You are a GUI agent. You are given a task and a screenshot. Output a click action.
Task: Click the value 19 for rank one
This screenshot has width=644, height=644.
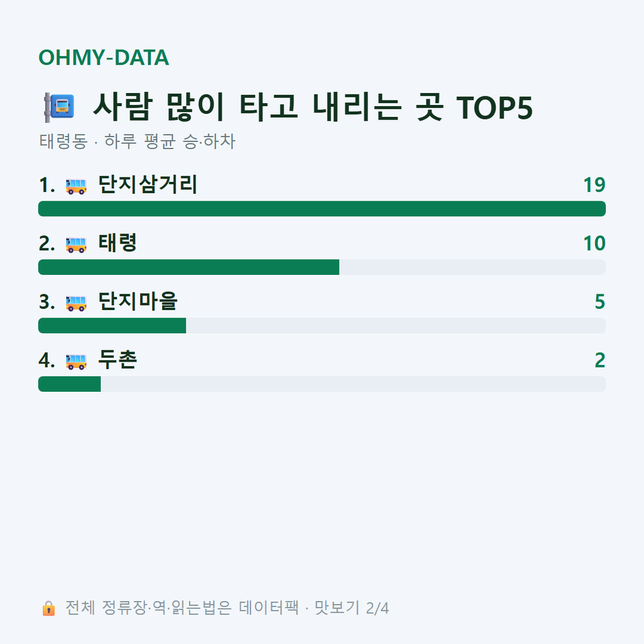click(594, 186)
